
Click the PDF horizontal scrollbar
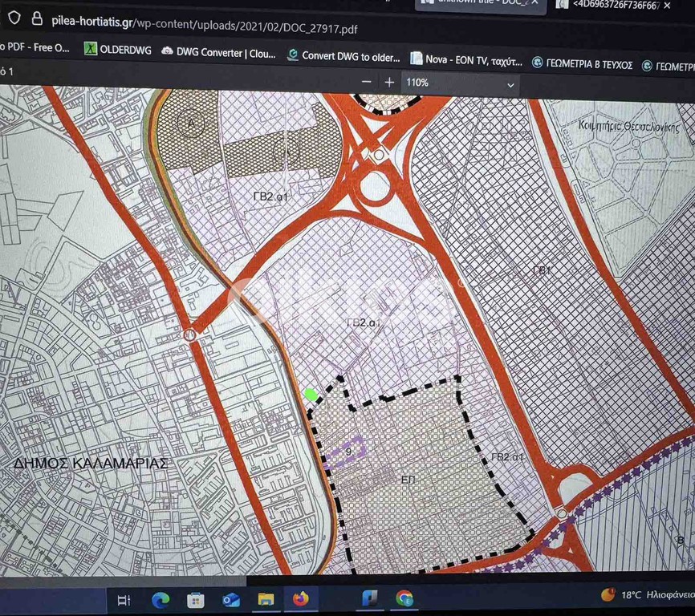tap(124, 581)
